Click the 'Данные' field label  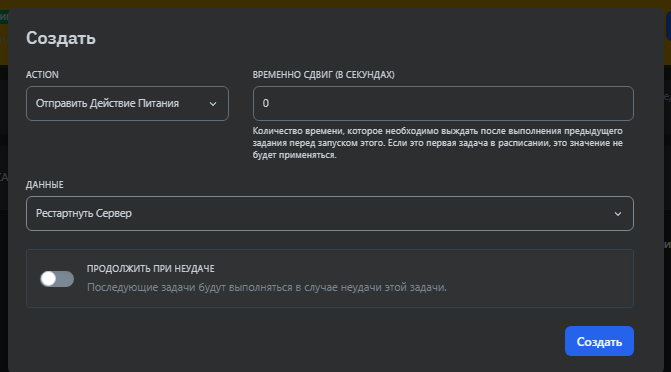45,185
